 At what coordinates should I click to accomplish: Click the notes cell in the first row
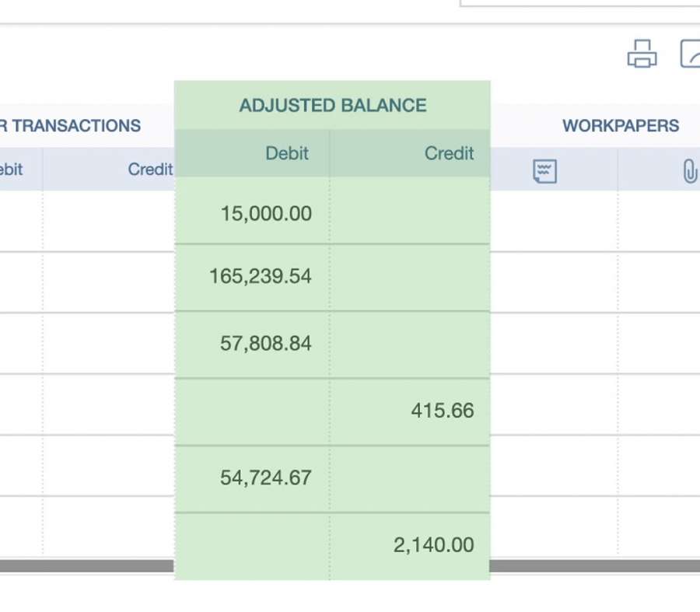click(554, 222)
